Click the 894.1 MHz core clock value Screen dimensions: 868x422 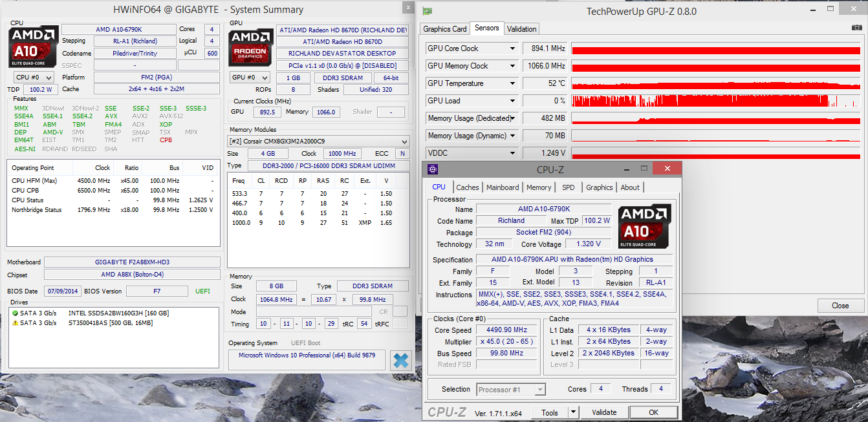tap(545, 48)
